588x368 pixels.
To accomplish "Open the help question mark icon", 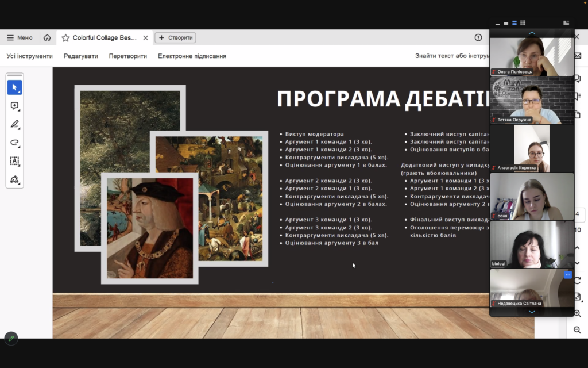I will pos(478,37).
